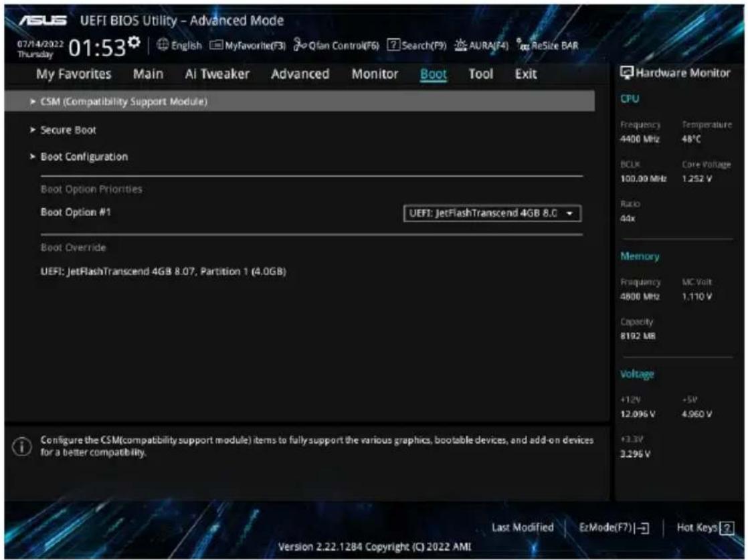This screenshot has height=560, width=748.
Task: Click the +3.3V reading 3.296 V
Action: tap(635, 454)
